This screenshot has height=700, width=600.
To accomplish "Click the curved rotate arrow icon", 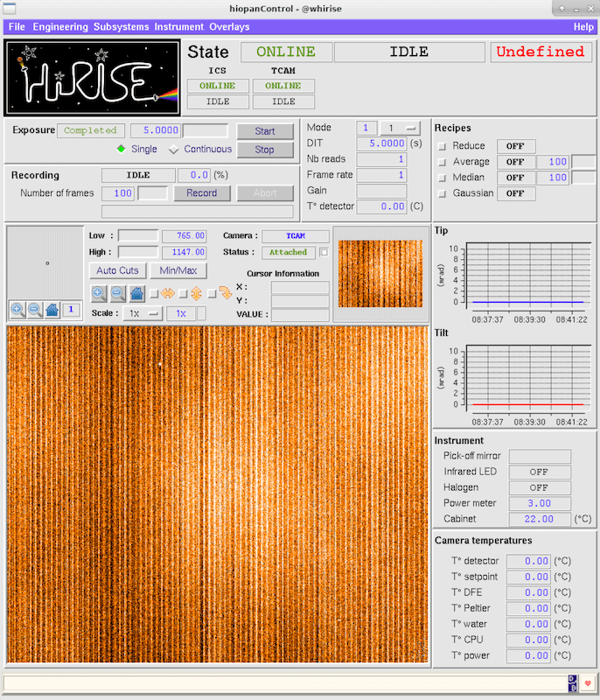I will coord(225,294).
